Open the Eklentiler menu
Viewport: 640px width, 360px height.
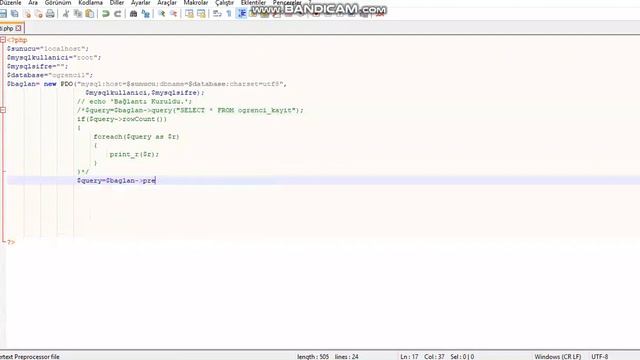click(253, 3)
